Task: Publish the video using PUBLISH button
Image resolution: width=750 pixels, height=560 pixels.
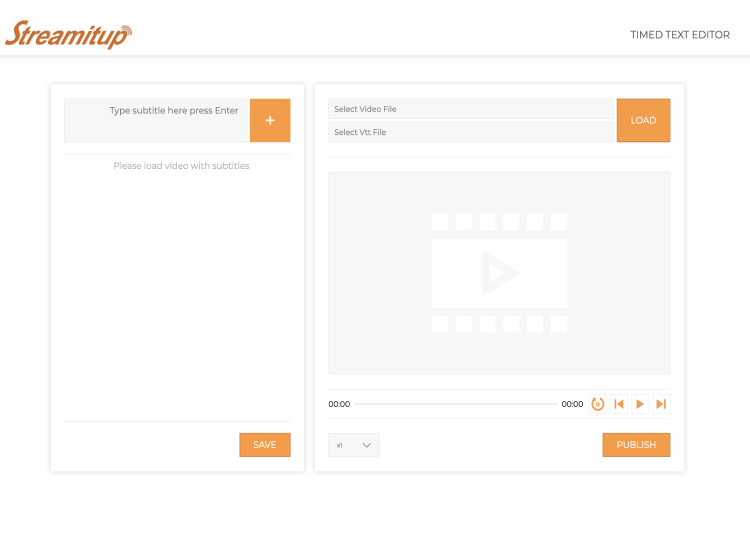Action: 636,445
